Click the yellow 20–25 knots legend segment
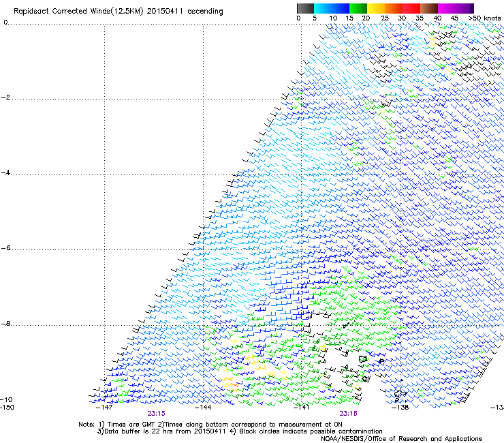Viewport: 504px width, 443px height. click(376, 8)
